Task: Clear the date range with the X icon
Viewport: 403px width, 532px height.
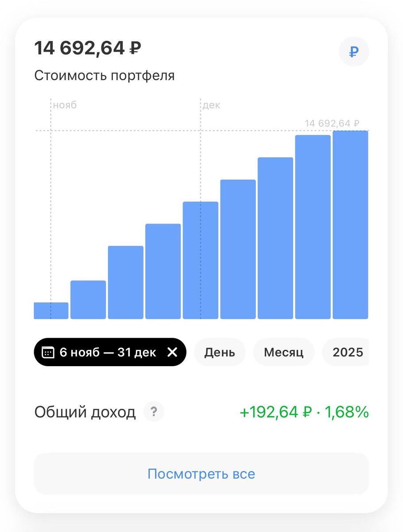Action: [172, 352]
